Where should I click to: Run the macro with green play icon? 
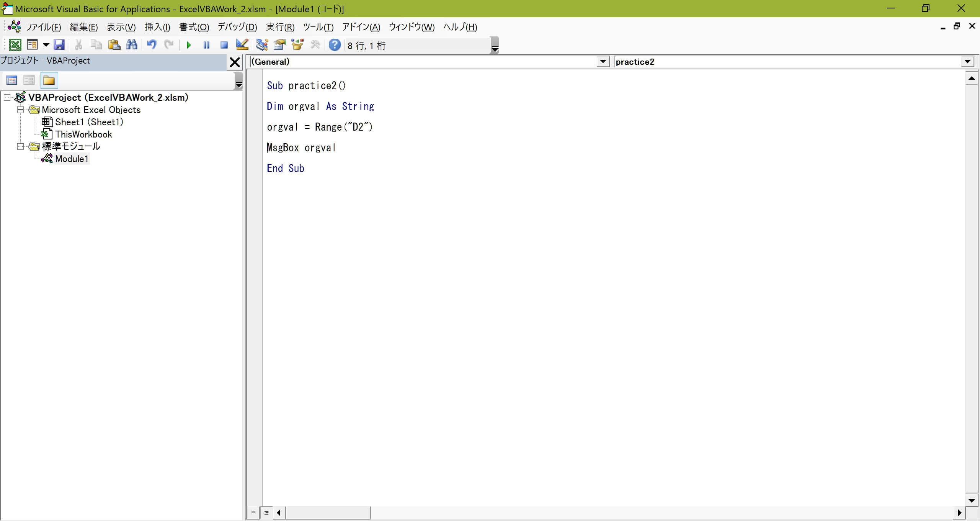[188, 45]
